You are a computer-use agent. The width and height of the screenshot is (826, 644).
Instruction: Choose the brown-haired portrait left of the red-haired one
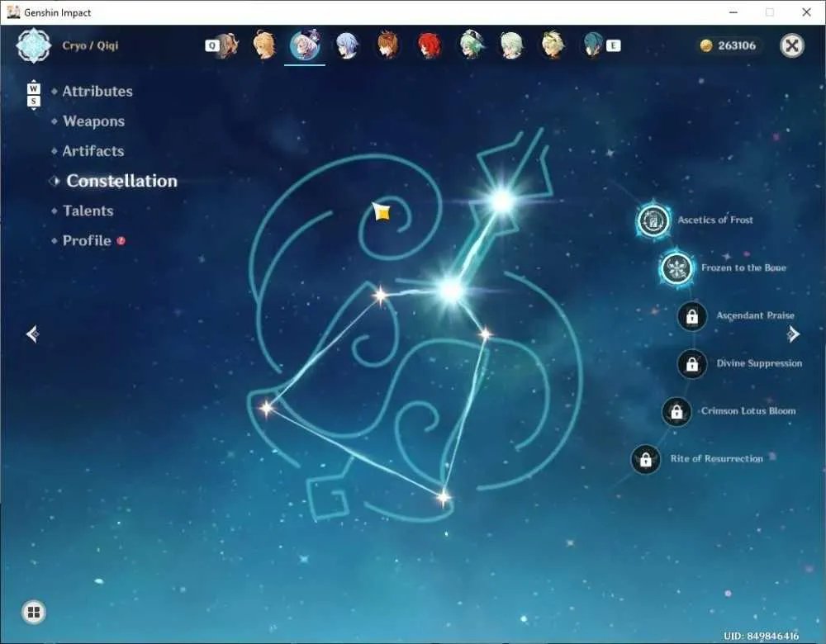click(x=387, y=45)
